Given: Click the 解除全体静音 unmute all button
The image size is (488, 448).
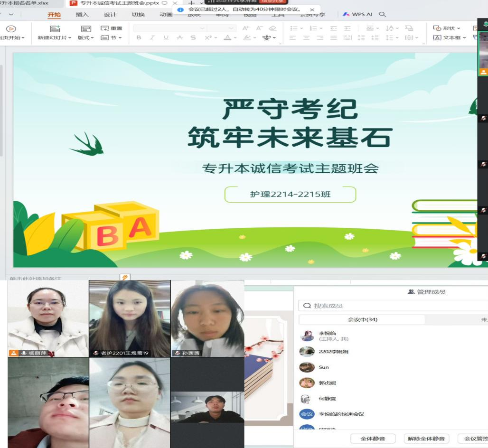Looking at the screenshot, I should 427,439.
